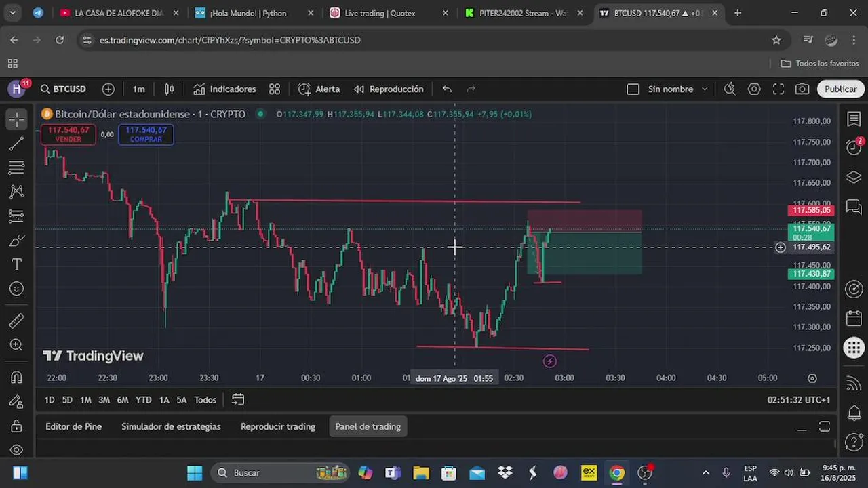Select the text annotation tool
This screenshot has width=868, height=488.
pos(17,264)
